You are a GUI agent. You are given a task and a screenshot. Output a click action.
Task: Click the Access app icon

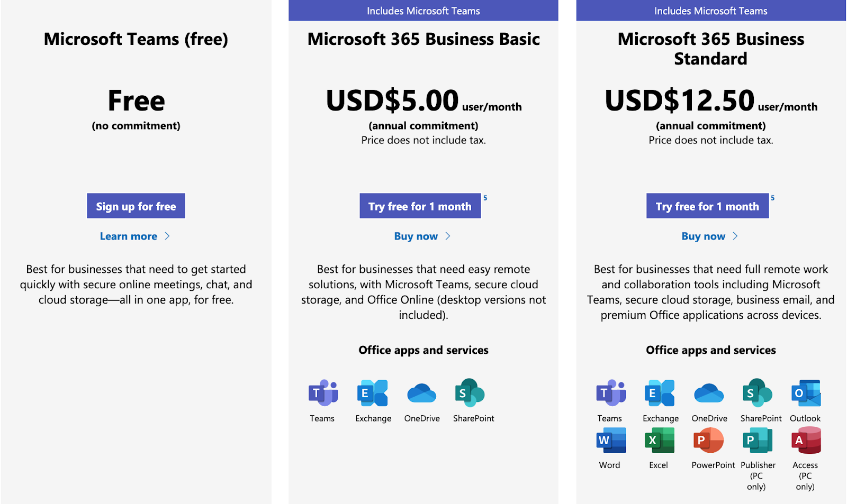pyautogui.click(x=806, y=441)
